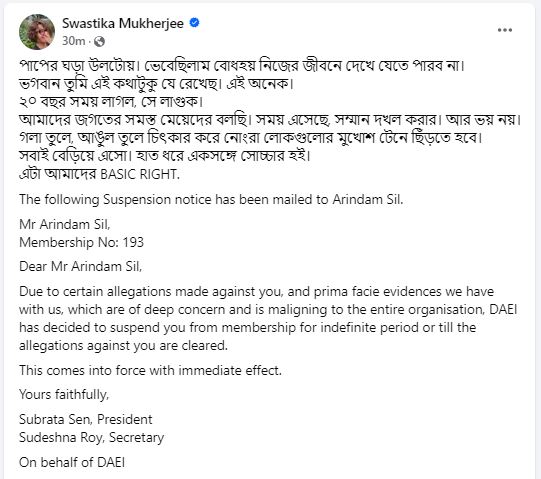Click the globe public audience icon
The image size is (541, 479).
tap(99, 41)
